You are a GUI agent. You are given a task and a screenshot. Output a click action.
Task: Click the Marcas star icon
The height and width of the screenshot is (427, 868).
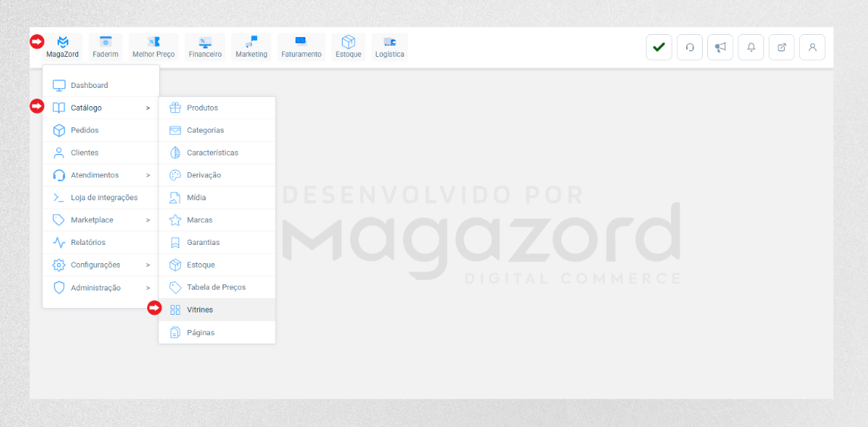(x=175, y=220)
